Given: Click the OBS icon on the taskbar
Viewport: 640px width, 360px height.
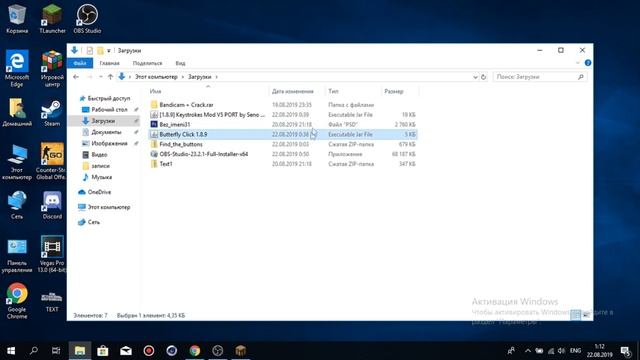Looking at the screenshot, I should [218, 351].
